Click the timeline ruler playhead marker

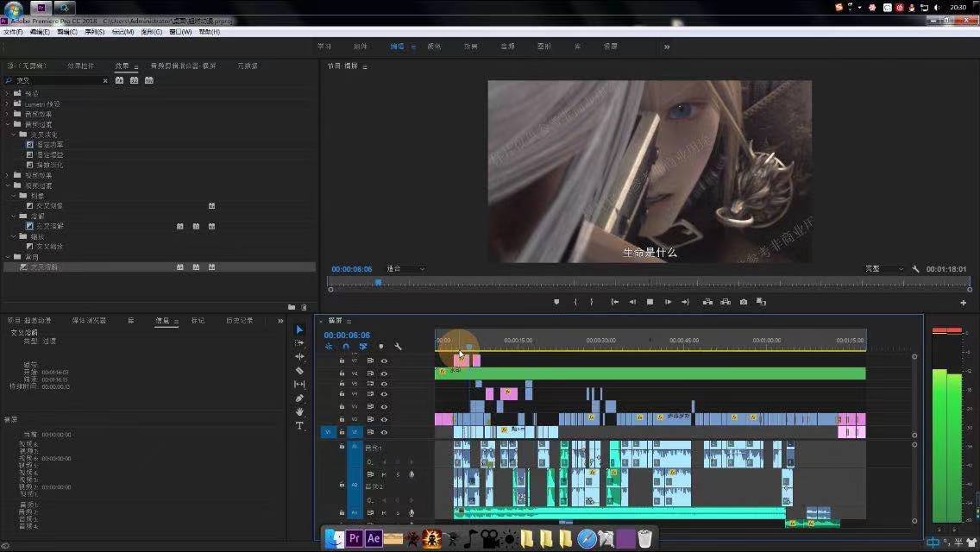pos(468,347)
